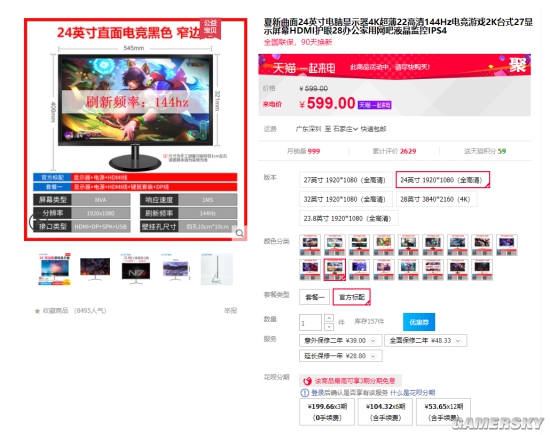This screenshot has height=435, width=550.
Task: Click the main 24英寸直面电竞 product image
Action: 135,130
